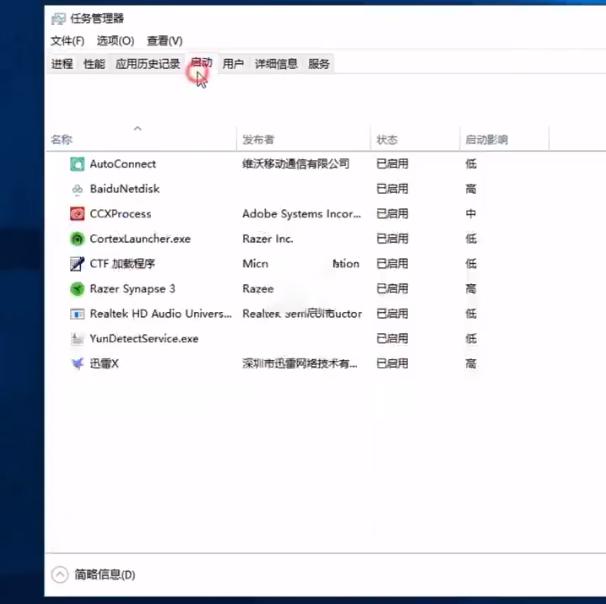
Task: Sort by the 发布者 column header
Action: [x=258, y=140]
